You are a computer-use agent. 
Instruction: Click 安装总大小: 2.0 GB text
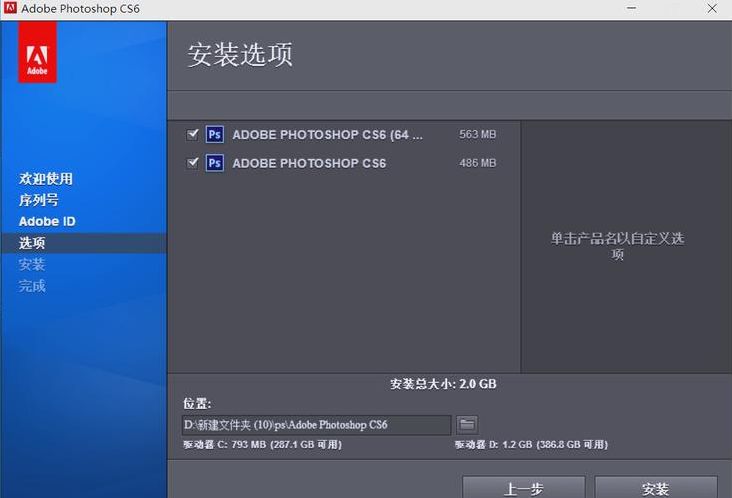pos(443,384)
